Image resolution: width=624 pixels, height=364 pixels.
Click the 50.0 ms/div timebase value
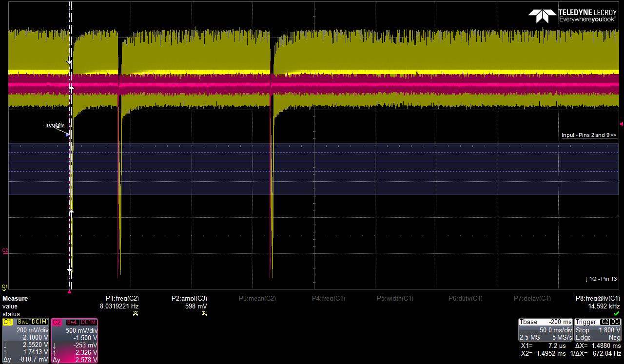point(555,330)
